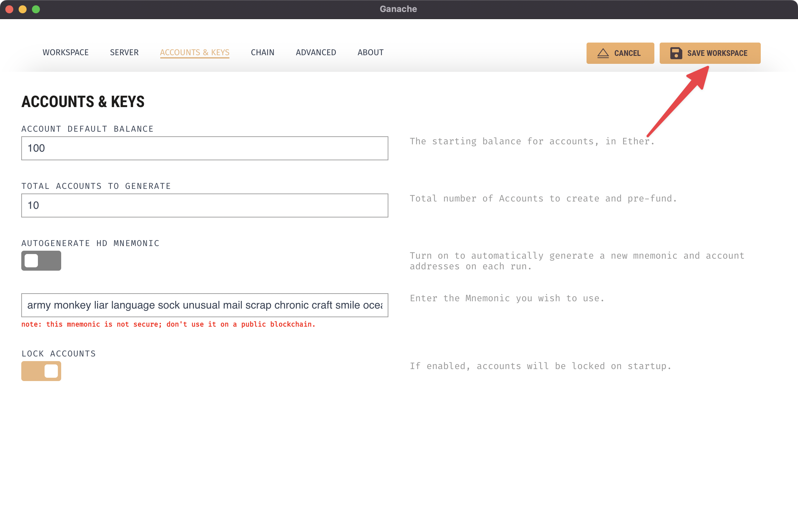Click the Accounts & Keys page heading
This screenshot has width=798, height=532.
coord(83,101)
